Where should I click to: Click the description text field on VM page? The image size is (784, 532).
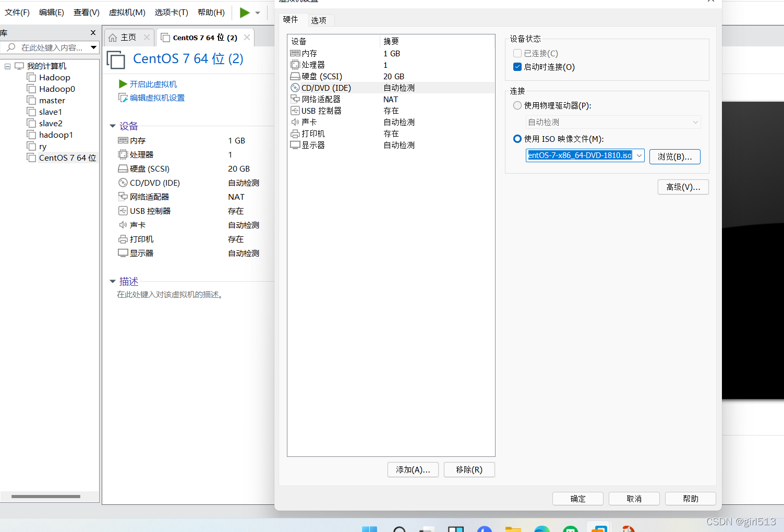coord(170,295)
